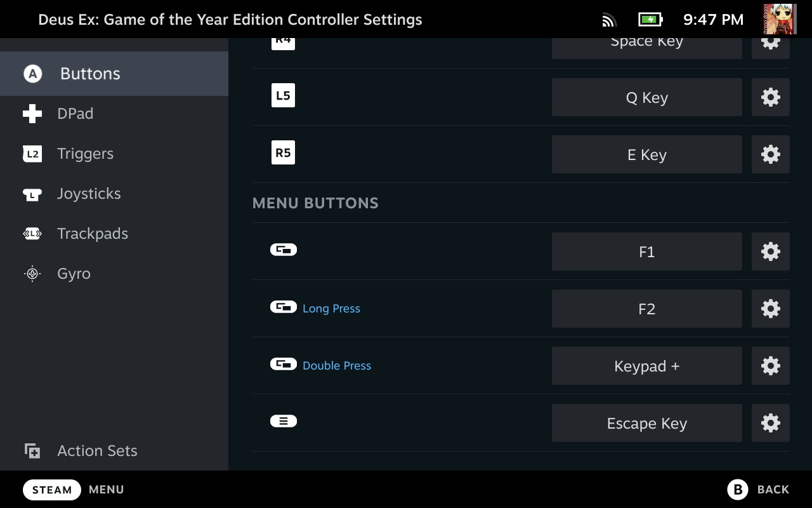
Task: Open the Triggers settings tab
Action: pos(85,154)
